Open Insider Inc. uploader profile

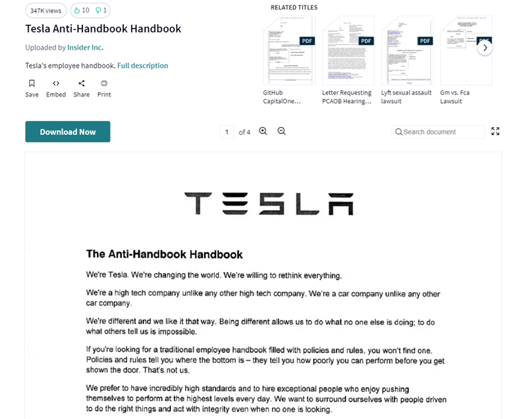(85, 47)
